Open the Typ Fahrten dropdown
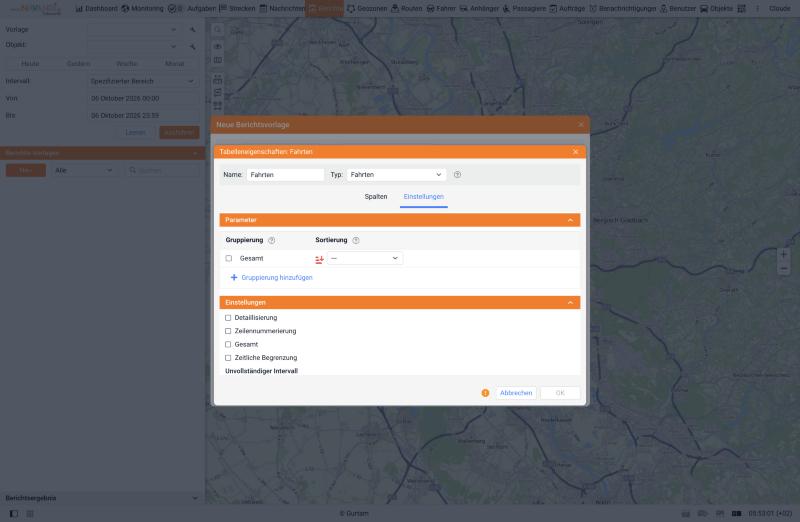This screenshot has height=522, width=800. point(396,175)
